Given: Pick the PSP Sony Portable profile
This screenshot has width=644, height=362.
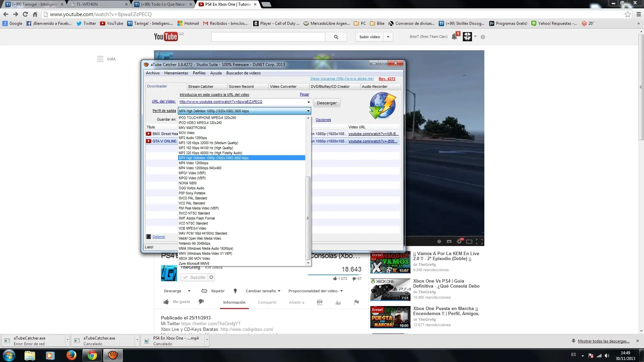Looking at the screenshot, I should point(241,193).
